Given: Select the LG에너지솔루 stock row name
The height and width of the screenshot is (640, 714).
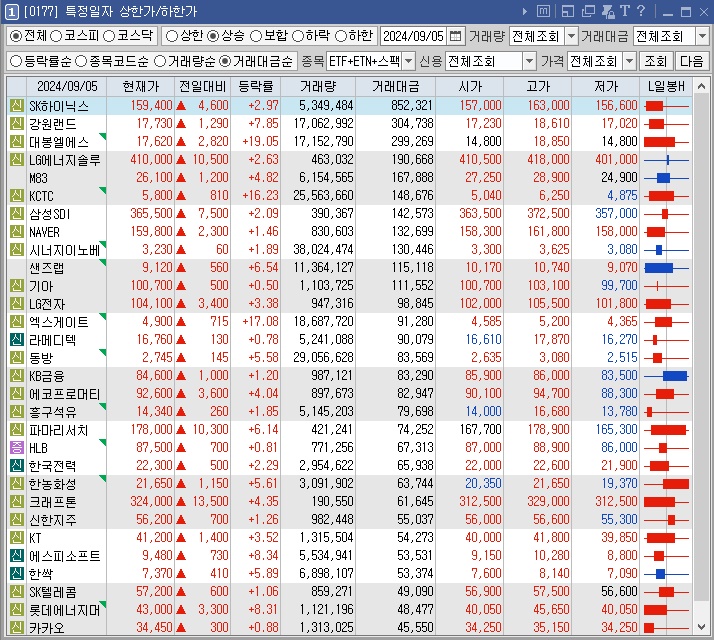Looking at the screenshot, I should 65,160.
